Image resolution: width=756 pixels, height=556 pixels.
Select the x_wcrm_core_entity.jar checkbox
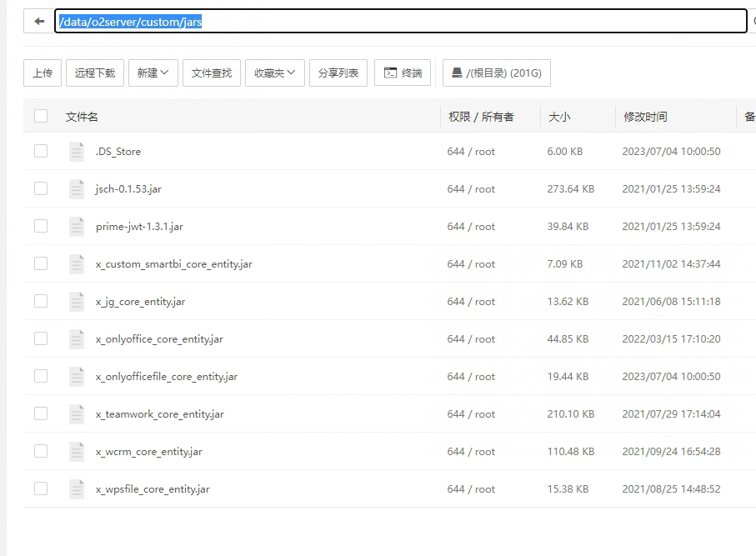(41, 452)
